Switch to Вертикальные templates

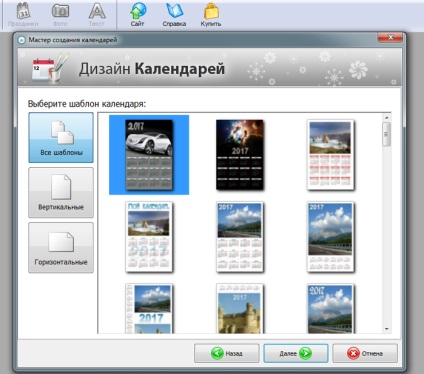(61, 193)
